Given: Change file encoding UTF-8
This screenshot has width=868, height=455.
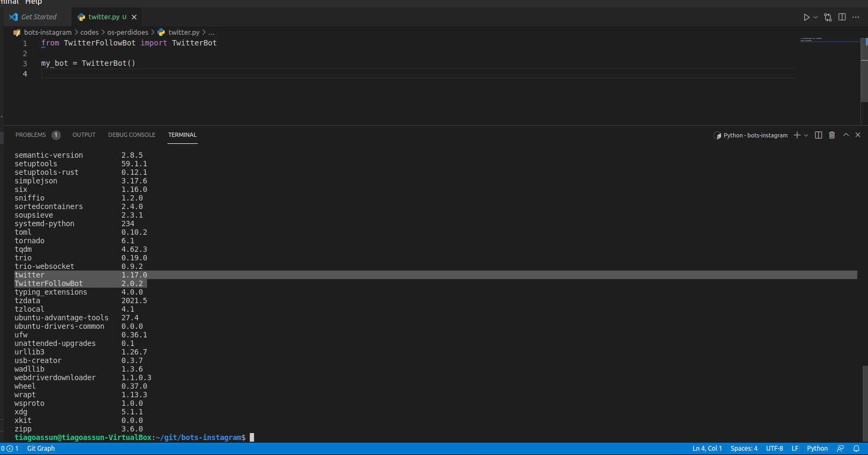Looking at the screenshot, I should (x=774, y=449).
